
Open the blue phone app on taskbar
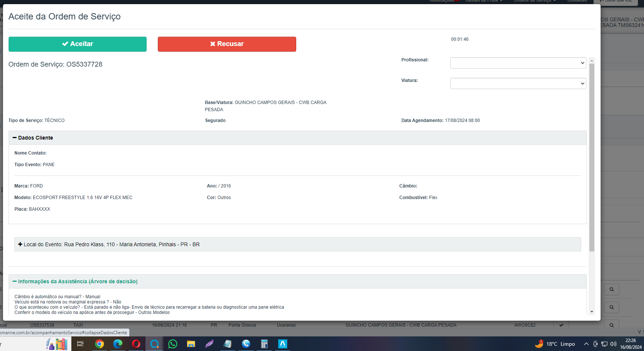pos(246,344)
